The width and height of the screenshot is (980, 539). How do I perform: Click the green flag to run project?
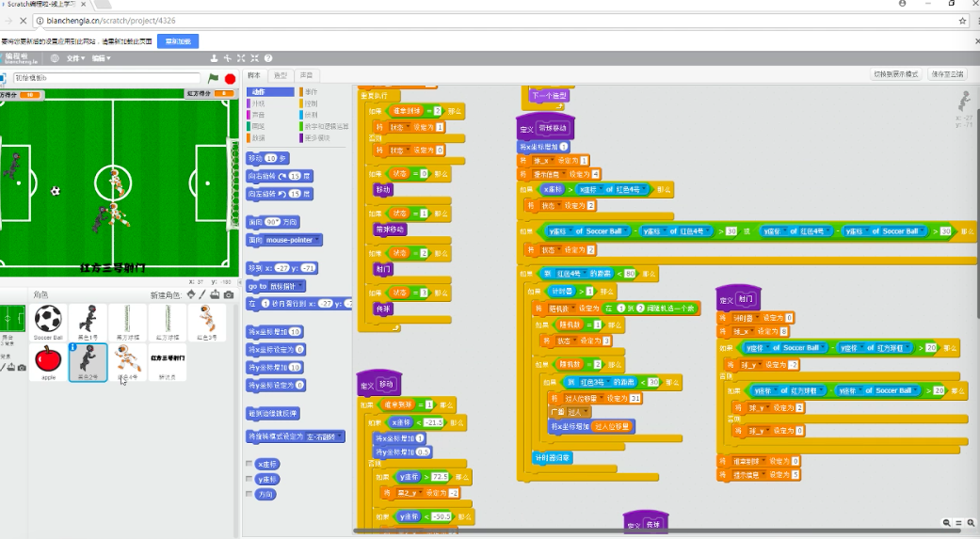214,79
